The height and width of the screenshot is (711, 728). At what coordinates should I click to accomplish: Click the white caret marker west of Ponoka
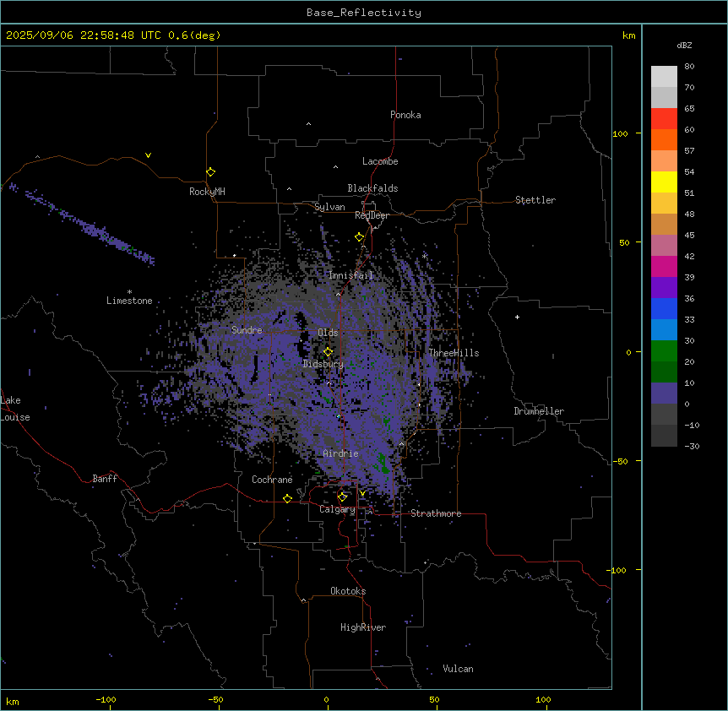tap(308, 124)
